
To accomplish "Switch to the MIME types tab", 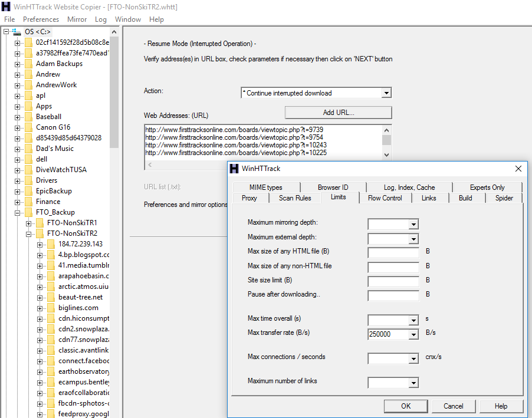I will point(265,187).
